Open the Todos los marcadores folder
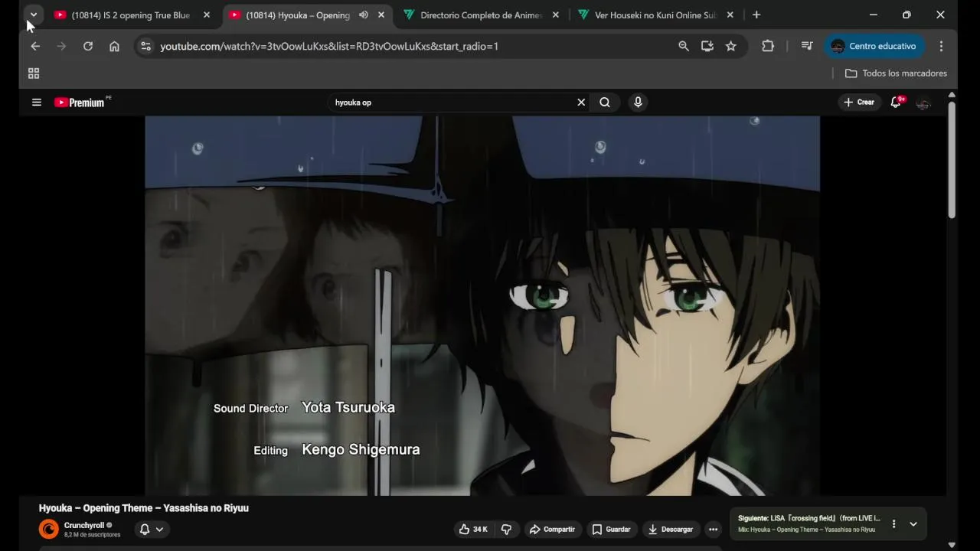The height and width of the screenshot is (551, 980). (x=896, y=73)
